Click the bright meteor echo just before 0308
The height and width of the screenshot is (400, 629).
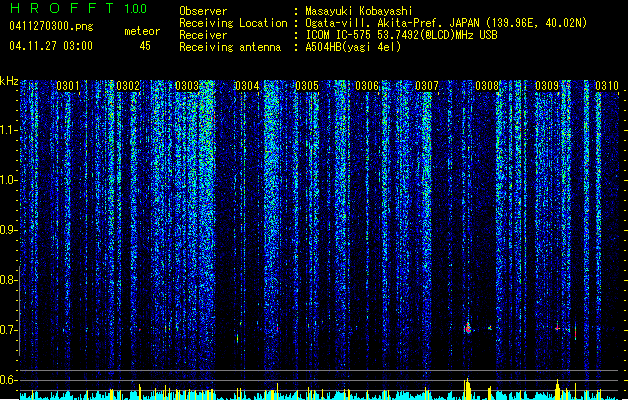coord(468,328)
